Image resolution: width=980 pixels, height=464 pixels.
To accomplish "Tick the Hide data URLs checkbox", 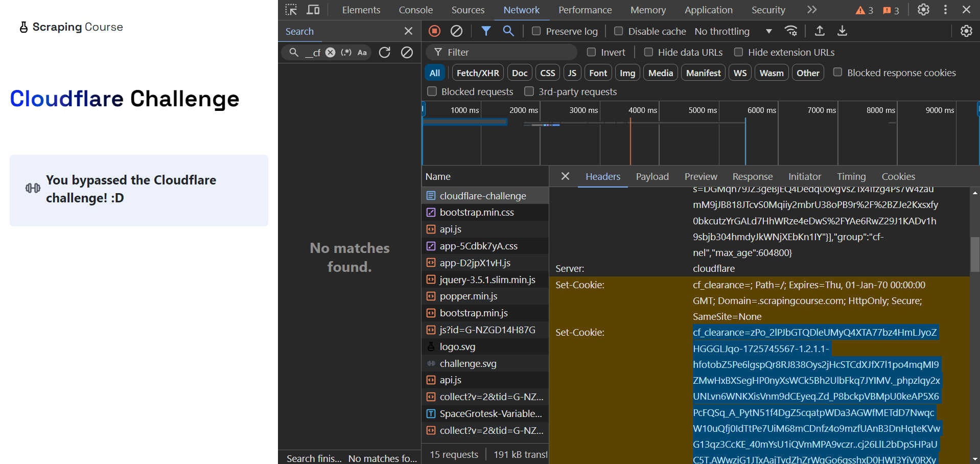I will (x=648, y=52).
